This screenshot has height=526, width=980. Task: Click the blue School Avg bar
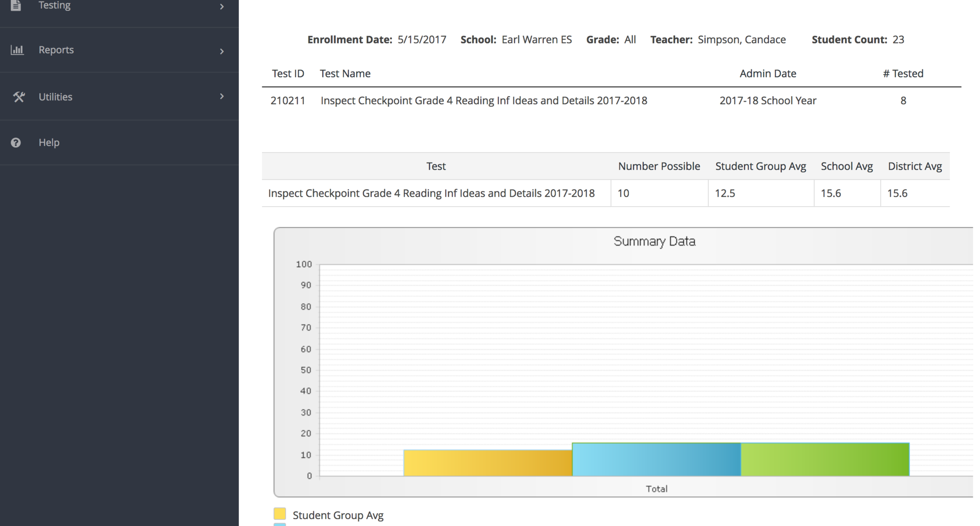click(x=656, y=460)
